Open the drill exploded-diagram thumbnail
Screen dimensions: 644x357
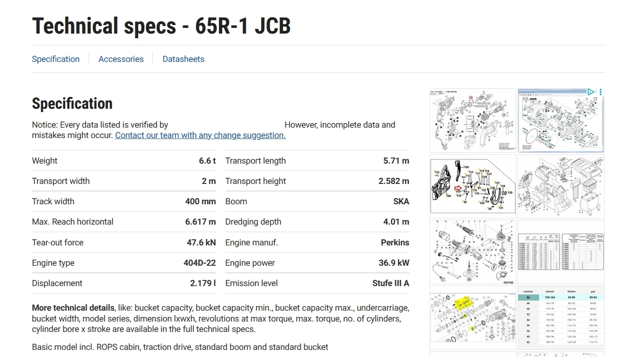click(x=473, y=120)
